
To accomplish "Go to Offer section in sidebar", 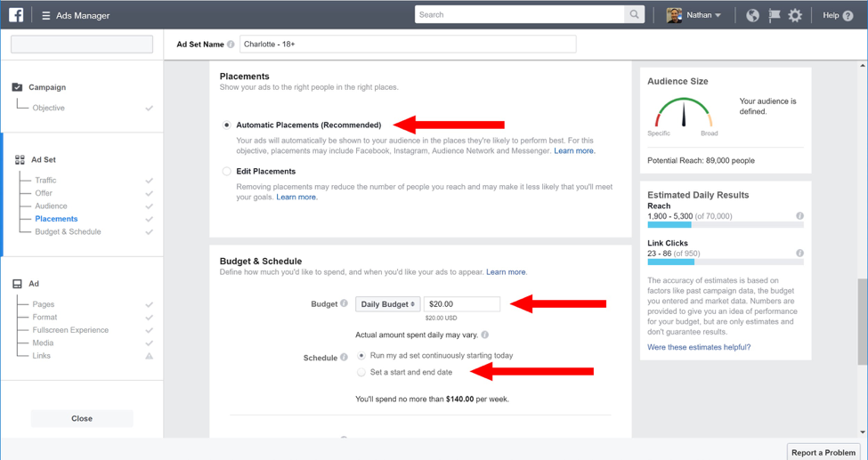I will coord(44,193).
